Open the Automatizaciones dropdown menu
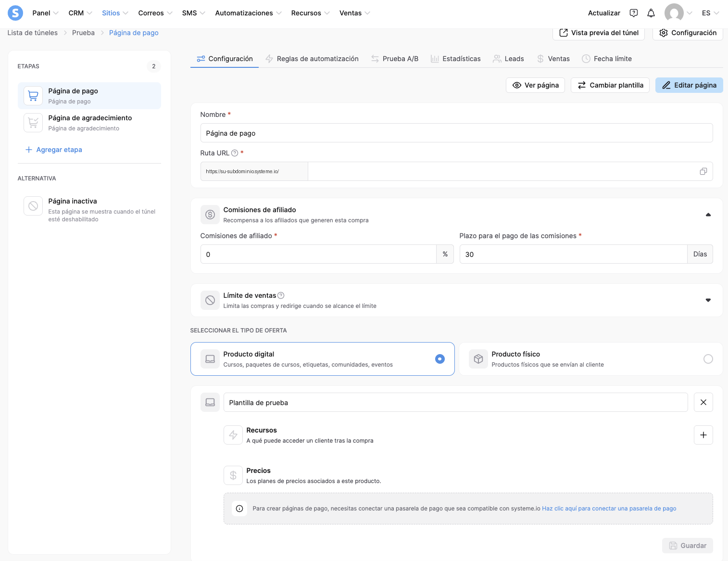Image resolution: width=728 pixels, height=561 pixels. click(x=248, y=13)
